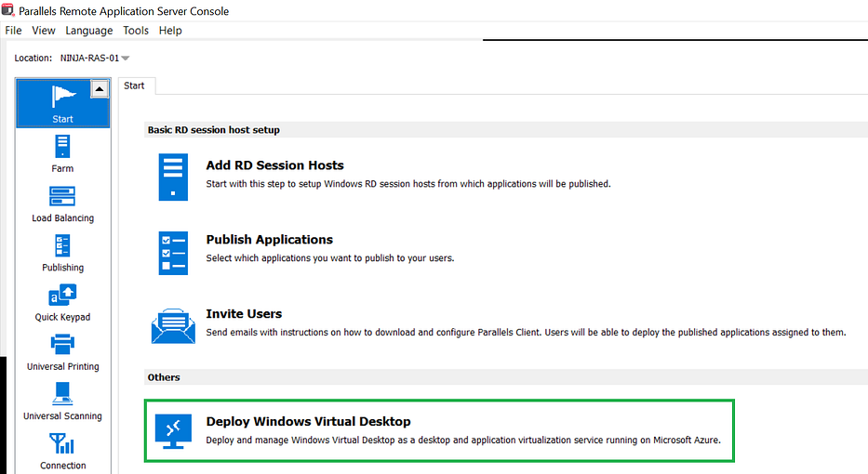
Task: Open Universal Scanning scanner icon
Action: [x=62, y=394]
